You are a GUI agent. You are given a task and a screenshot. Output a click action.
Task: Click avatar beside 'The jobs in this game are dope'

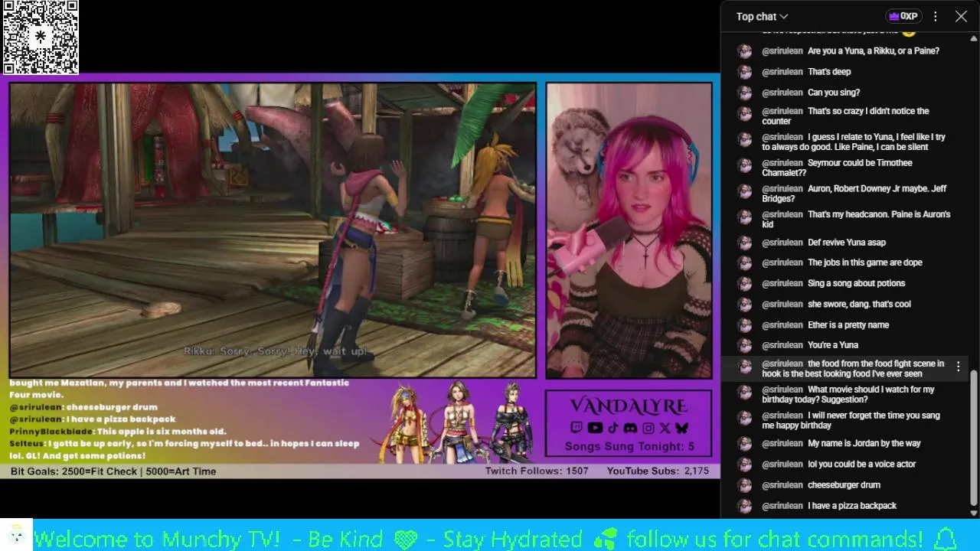(744, 263)
